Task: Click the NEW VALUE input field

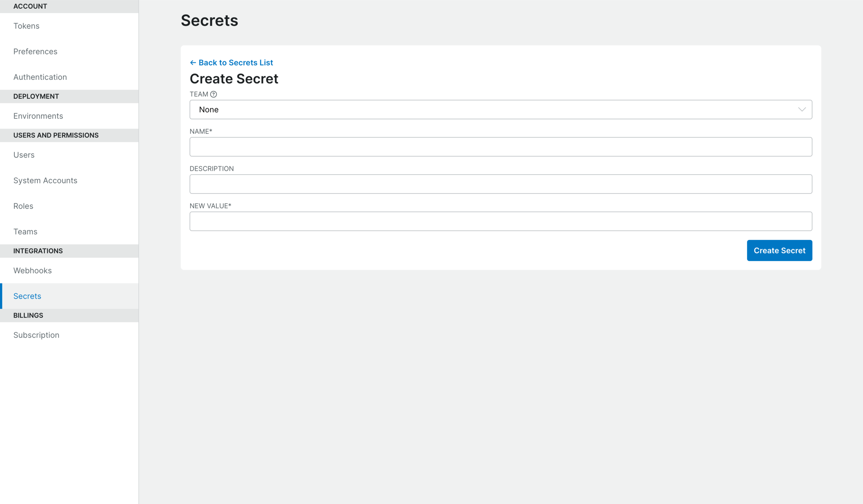Action: click(x=501, y=221)
